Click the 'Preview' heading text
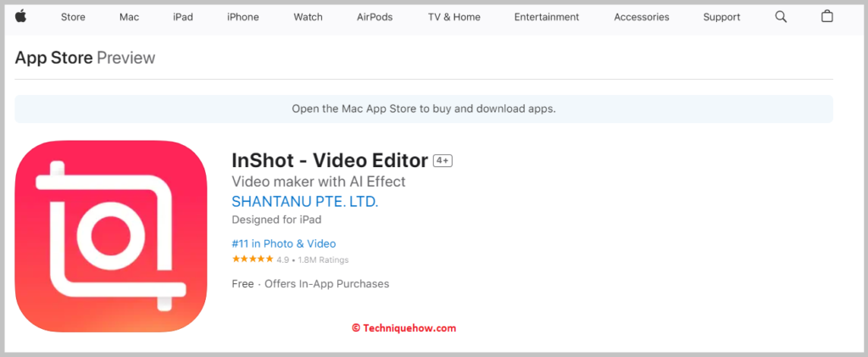This screenshot has width=868, height=357. point(126,58)
